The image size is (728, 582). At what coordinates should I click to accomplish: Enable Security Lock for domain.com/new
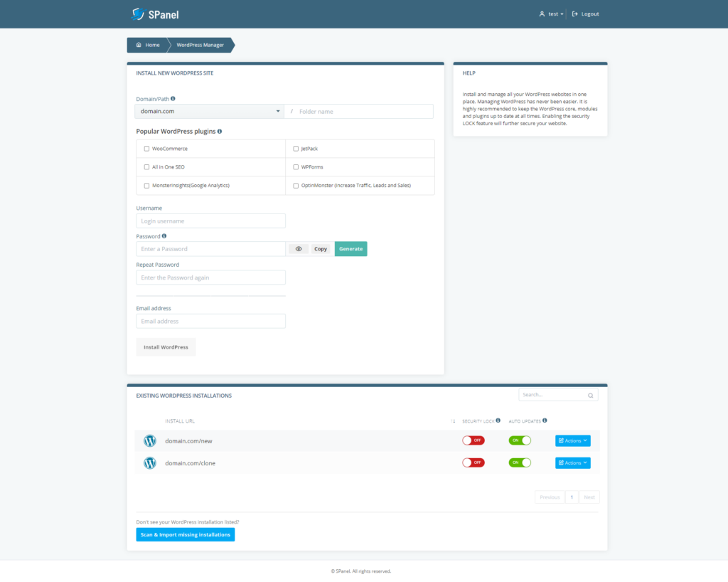pos(473,440)
